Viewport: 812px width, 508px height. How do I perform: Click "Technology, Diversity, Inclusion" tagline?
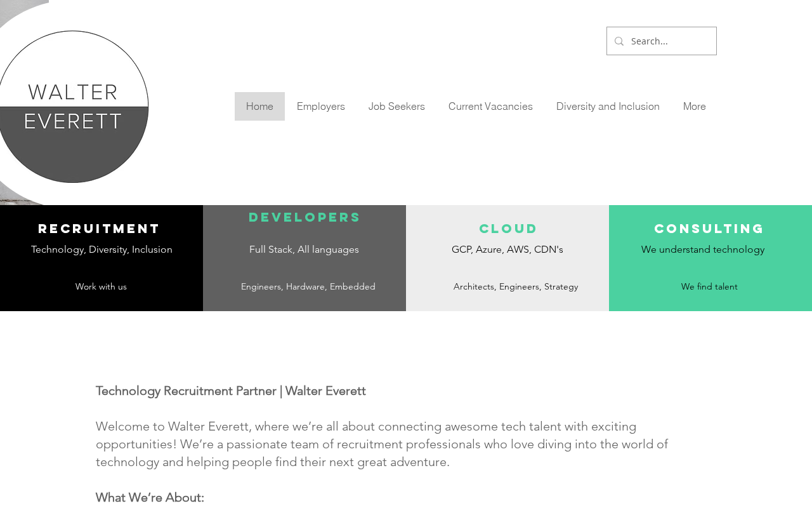click(101, 250)
